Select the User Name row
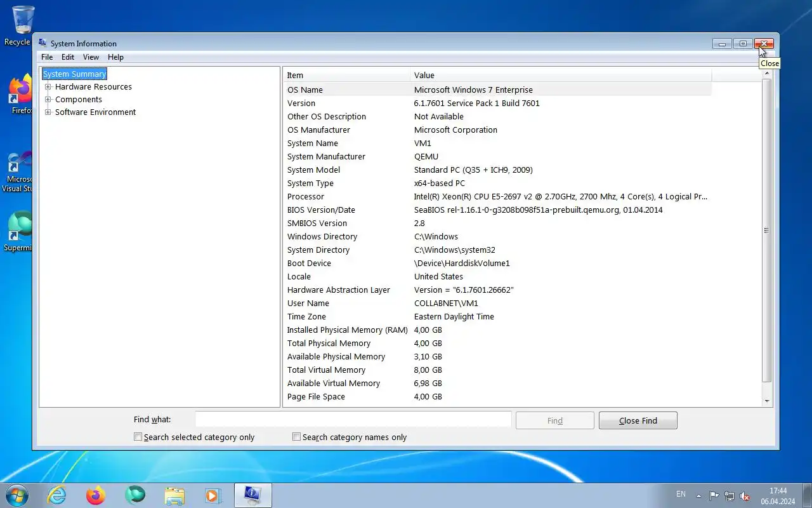This screenshot has width=812, height=508. click(x=497, y=304)
